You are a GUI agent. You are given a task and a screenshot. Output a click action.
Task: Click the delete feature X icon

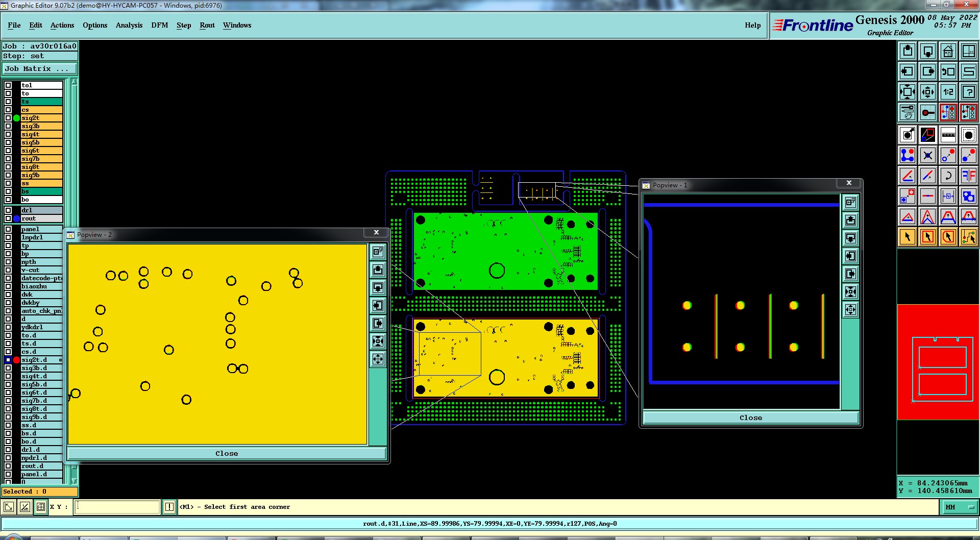(x=928, y=155)
